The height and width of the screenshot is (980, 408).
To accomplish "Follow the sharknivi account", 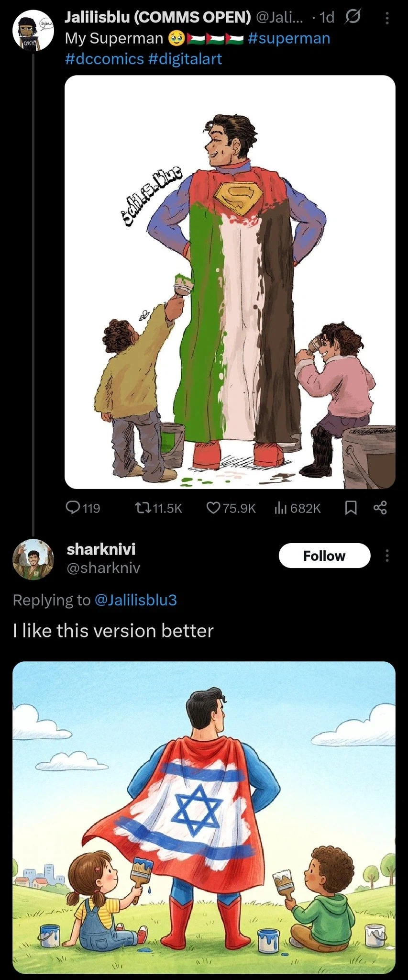I will 324,556.
